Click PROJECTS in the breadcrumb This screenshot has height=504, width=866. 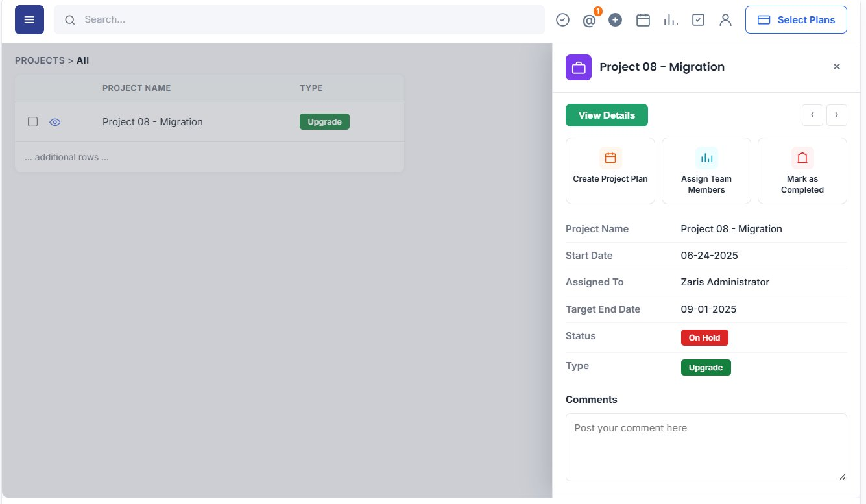[40, 60]
